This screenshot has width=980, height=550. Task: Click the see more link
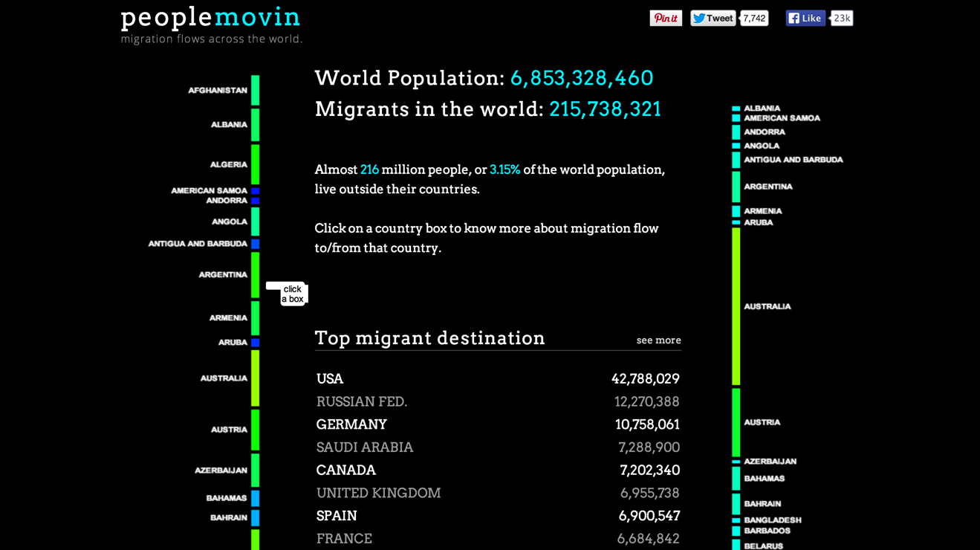coord(658,340)
